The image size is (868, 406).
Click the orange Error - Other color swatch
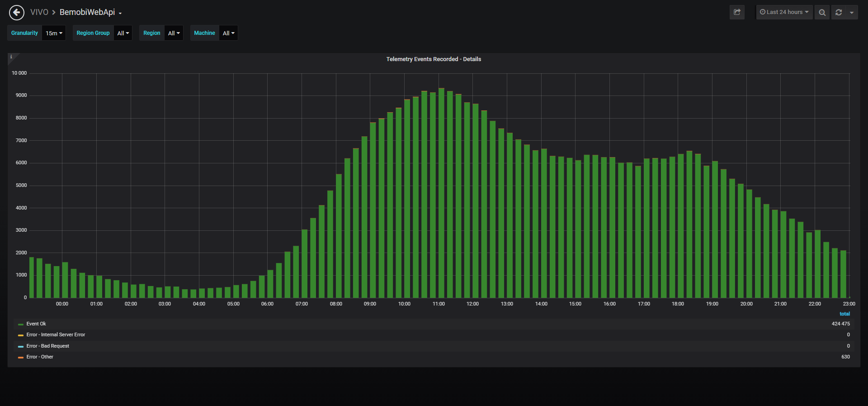[x=21, y=358]
